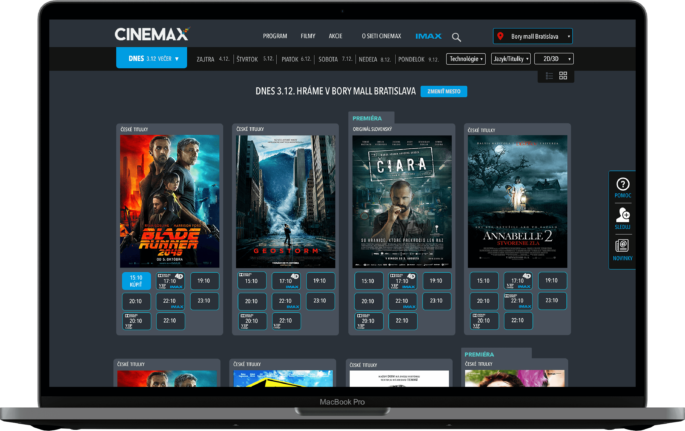685x431 pixels.
Task: Switch to list view layout icon
Action: [x=550, y=76]
